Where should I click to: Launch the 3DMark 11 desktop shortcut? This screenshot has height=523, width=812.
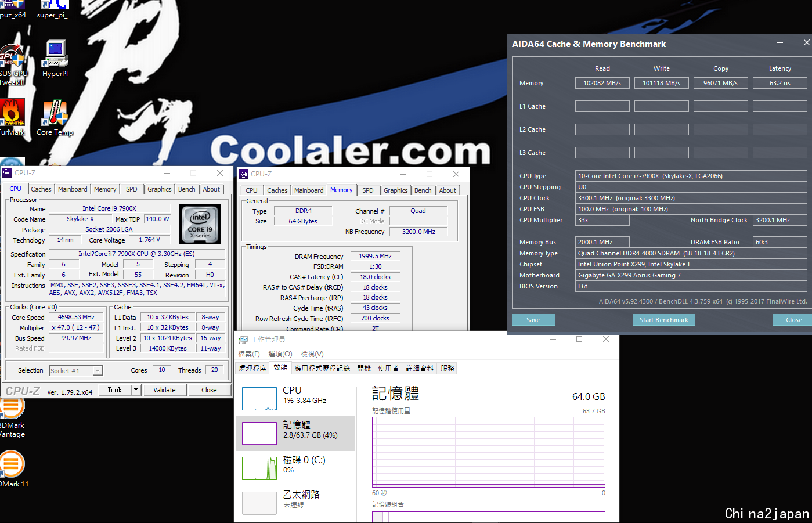click(x=12, y=466)
